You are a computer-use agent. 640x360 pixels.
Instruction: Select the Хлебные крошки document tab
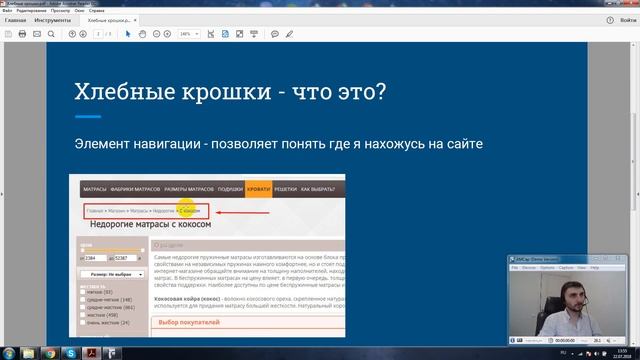109,20
